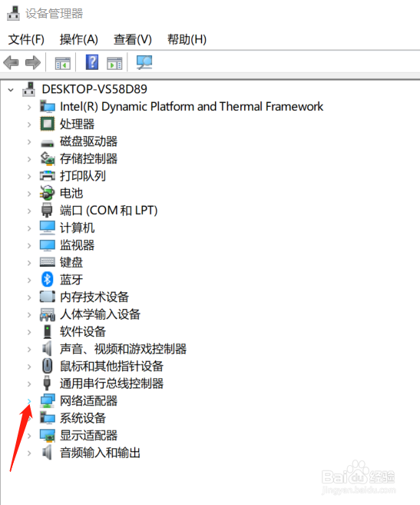Click the 磁盘驱动器 disk drive icon
Screen dimensions: 420x505
48,142
